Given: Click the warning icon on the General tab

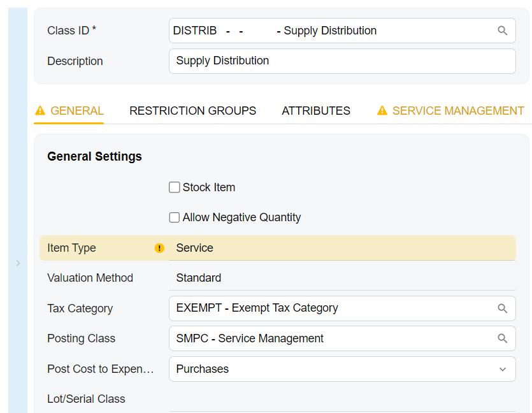Looking at the screenshot, I should coord(40,111).
